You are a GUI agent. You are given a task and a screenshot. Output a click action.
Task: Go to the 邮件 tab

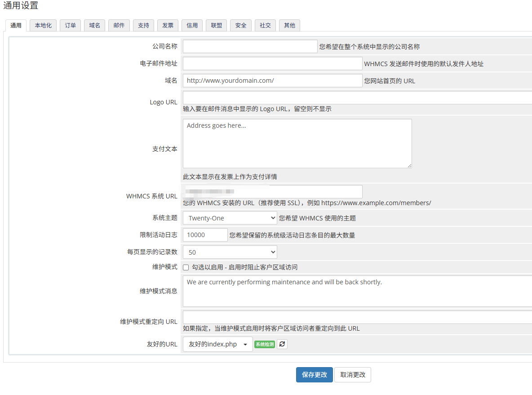coord(119,26)
